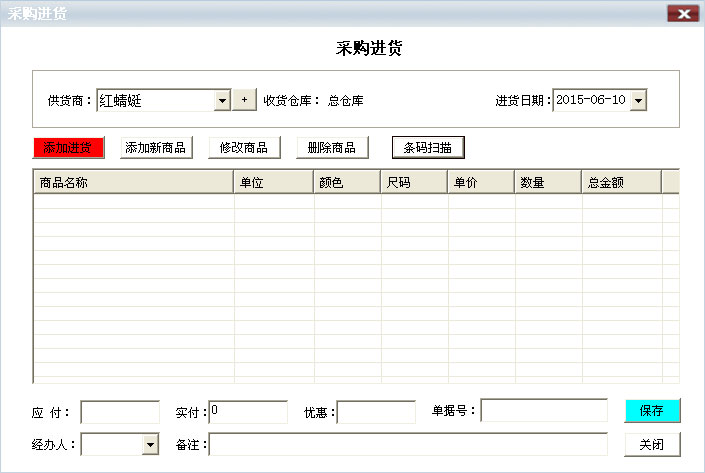Click the 供货商 text field showing 红蜻蜓

click(x=156, y=100)
